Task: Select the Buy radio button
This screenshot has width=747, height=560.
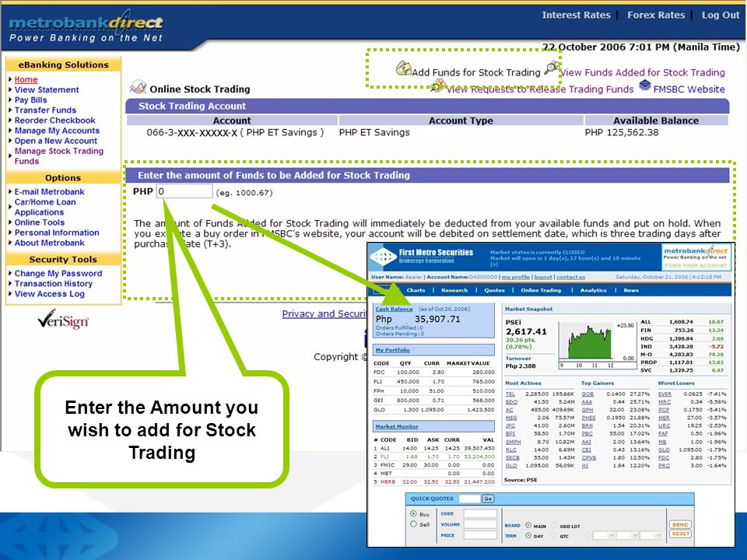Action: pyautogui.click(x=413, y=513)
